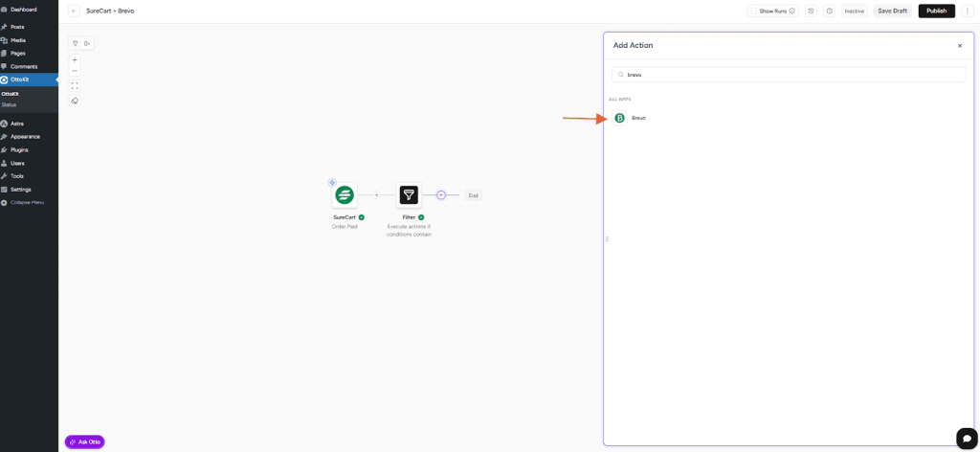This screenshot has width=980, height=452.
Task: Open the Plugins menu in sidebar
Action: (19, 149)
